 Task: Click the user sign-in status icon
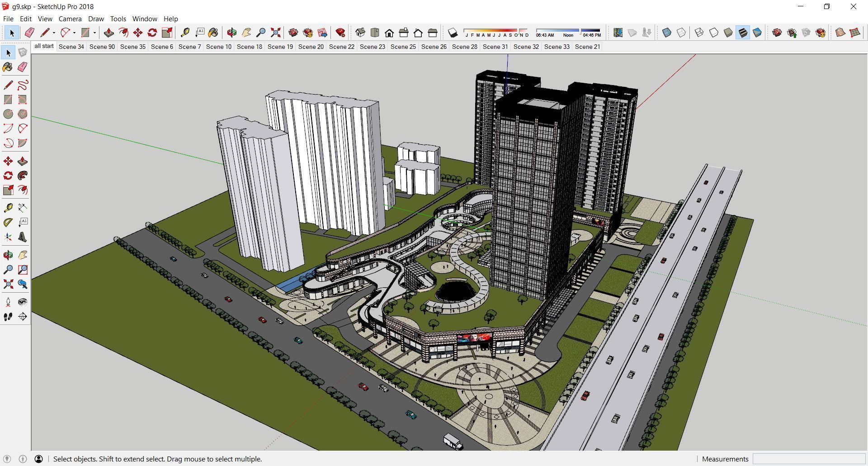(x=39, y=459)
